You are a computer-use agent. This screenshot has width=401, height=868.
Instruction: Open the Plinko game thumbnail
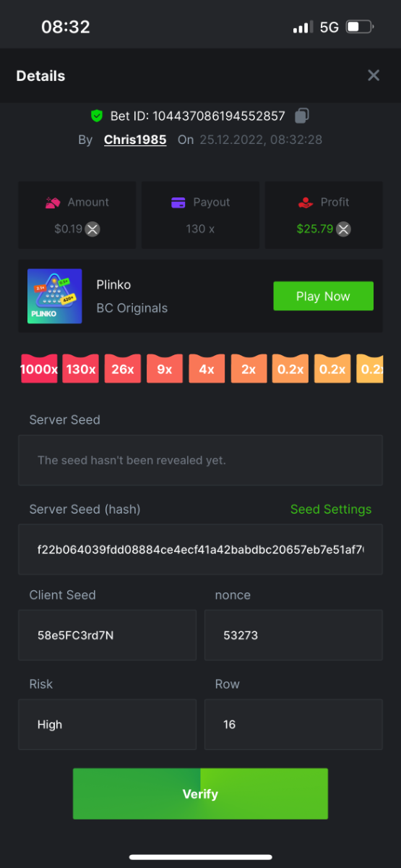[x=55, y=296]
